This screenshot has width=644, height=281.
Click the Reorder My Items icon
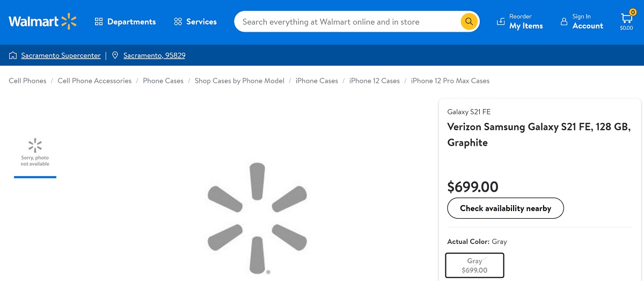pos(501,21)
